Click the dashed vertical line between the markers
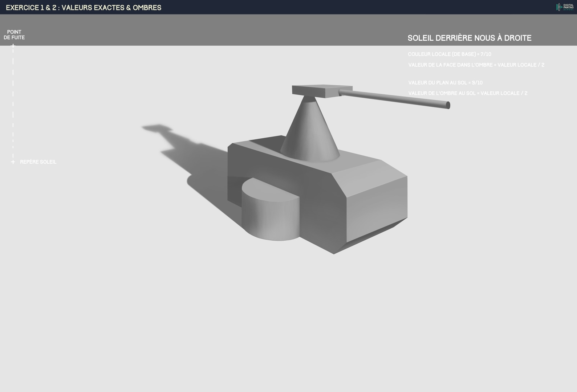Screen dimensions: 577x392 (x=13, y=104)
